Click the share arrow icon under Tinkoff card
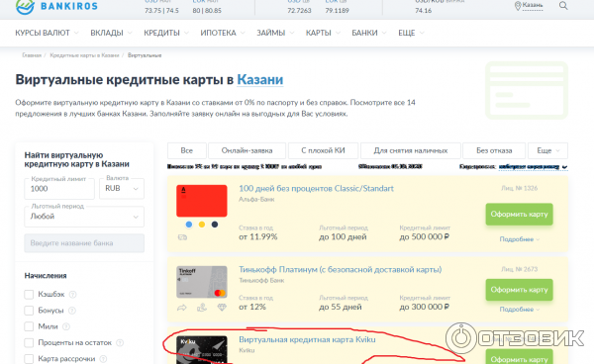Viewport: 594px width, 364px height. pyautogui.click(x=182, y=308)
